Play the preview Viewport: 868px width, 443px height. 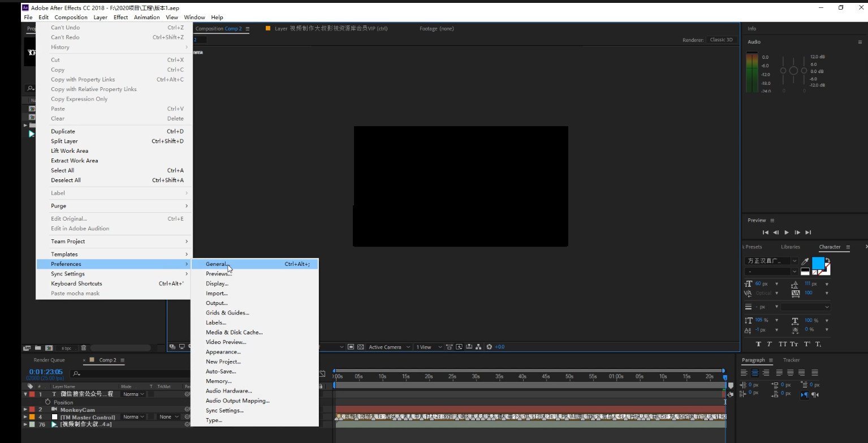(x=787, y=233)
